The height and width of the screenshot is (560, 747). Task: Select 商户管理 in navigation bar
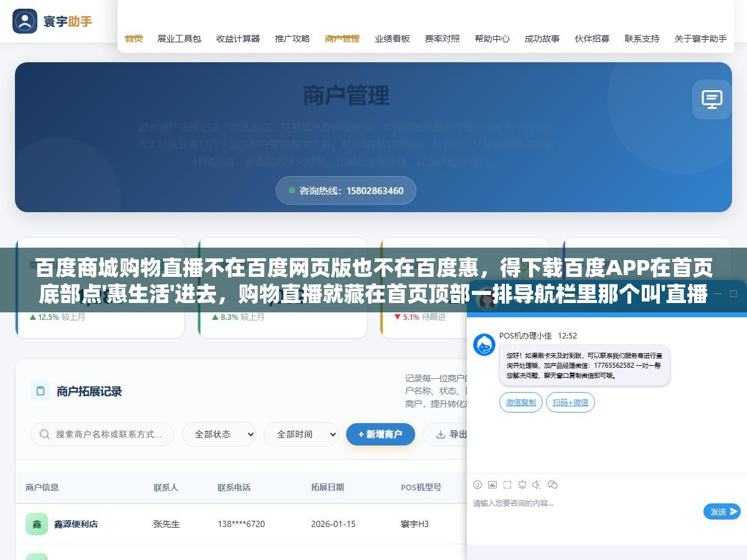(x=342, y=39)
